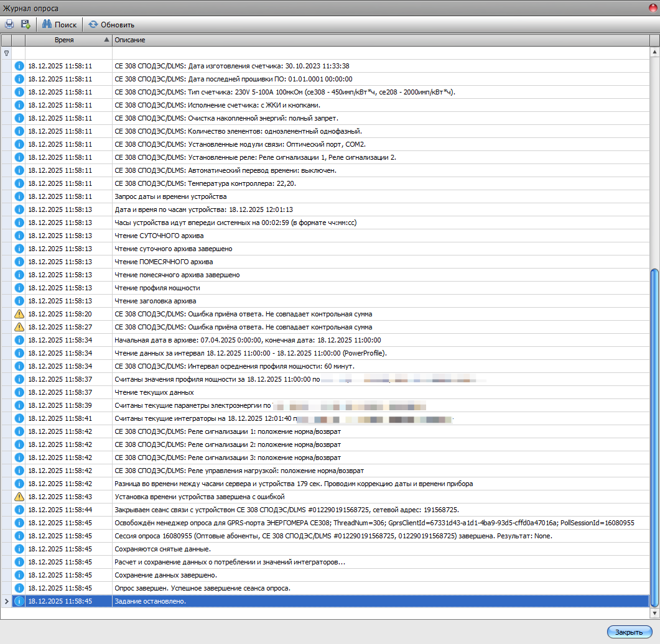This screenshot has width=660, height=644.
Task: Click the save/export log icon
Action: click(26, 24)
